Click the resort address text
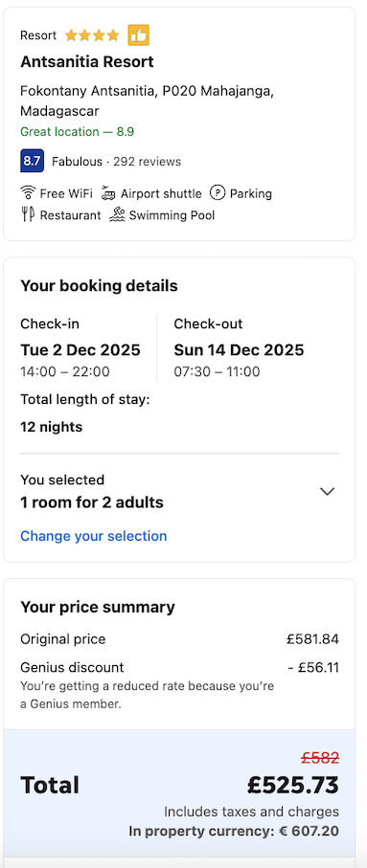Viewport: 367px width, 868px height. [x=147, y=100]
